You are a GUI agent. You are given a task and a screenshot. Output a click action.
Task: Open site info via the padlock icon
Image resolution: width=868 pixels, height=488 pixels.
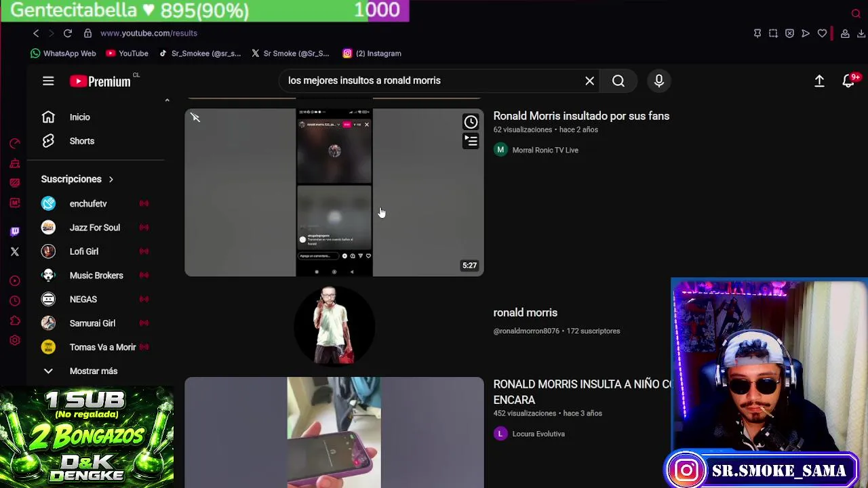tap(87, 33)
